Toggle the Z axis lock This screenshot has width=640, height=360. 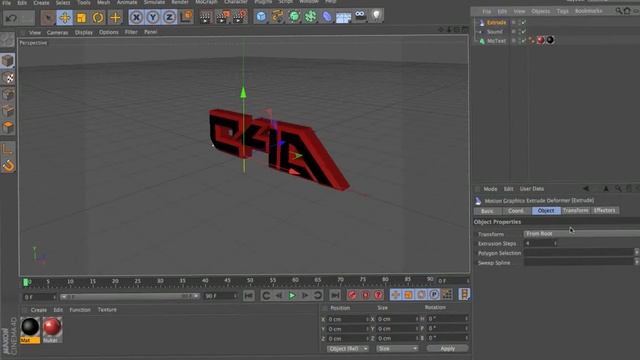click(x=169, y=18)
